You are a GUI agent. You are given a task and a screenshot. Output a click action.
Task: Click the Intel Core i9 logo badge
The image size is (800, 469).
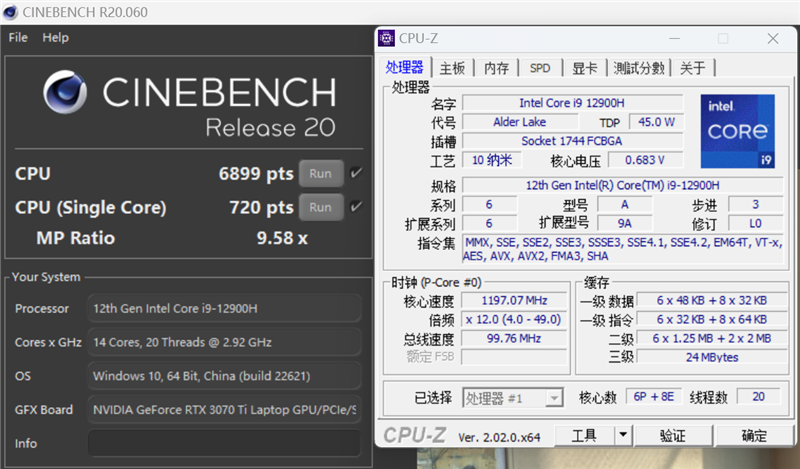click(x=737, y=132)
